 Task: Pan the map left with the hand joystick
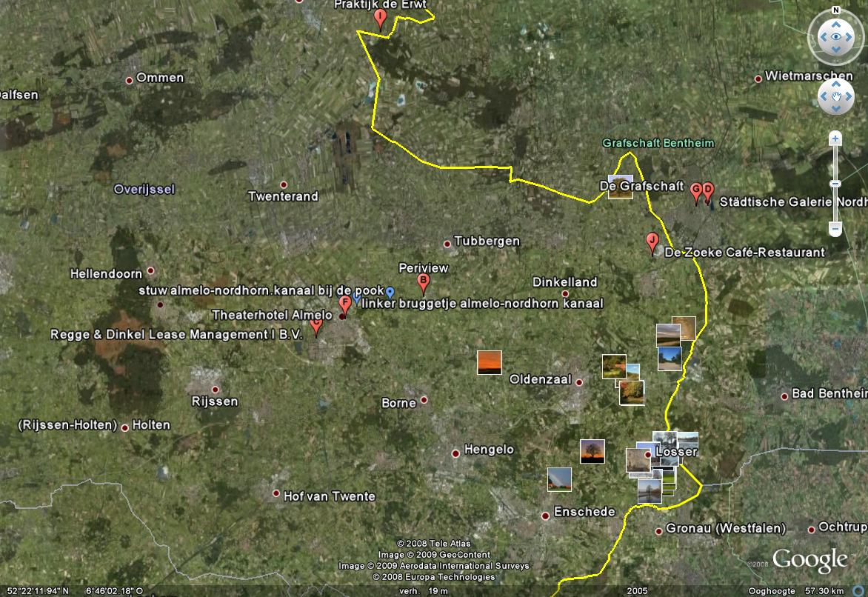point(824,97)
